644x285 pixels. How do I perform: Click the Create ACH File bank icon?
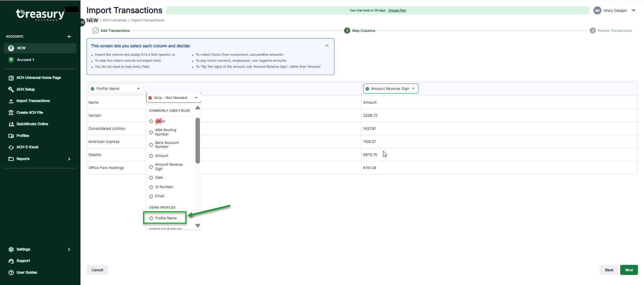(11, 113)
